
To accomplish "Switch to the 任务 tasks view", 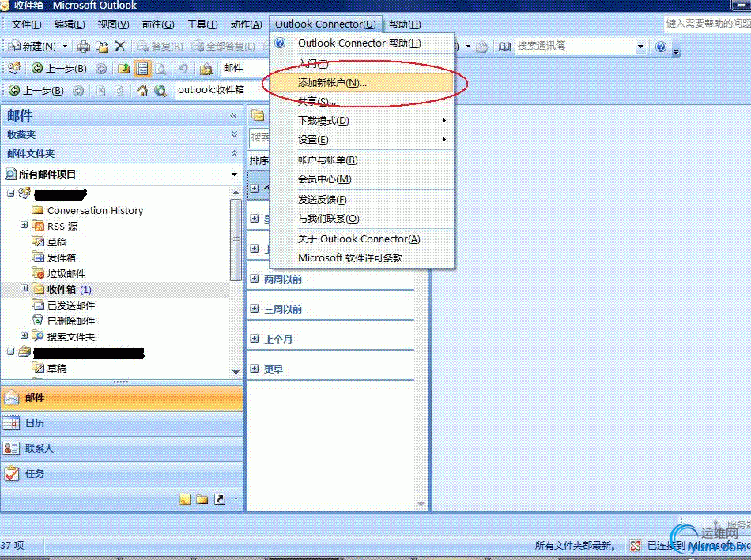I will tap(122, 474).
